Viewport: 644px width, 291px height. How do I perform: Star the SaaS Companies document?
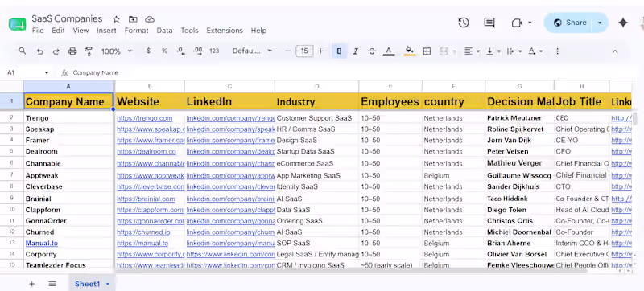(116, 19)
